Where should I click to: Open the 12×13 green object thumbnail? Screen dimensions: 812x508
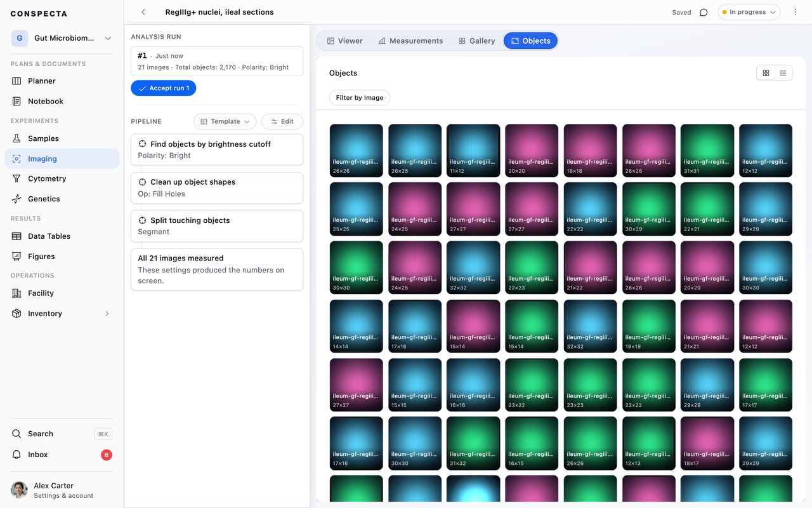(x=649, y=443)
